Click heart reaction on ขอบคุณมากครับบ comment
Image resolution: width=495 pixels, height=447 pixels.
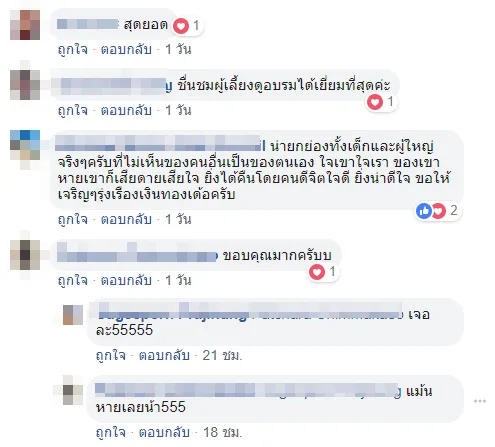coord(317,272)
